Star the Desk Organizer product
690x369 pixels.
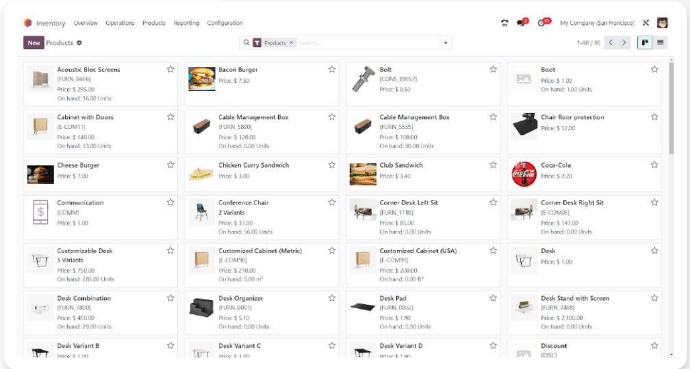coord(332,298)
